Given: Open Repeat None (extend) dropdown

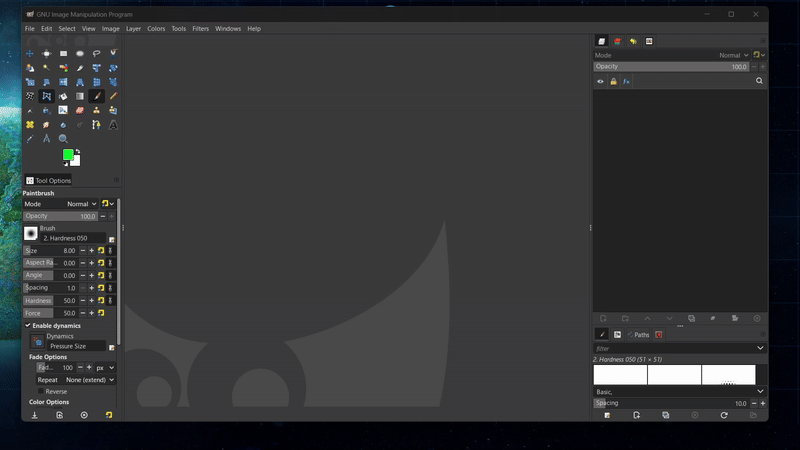Looking at the screenshot, I should [76, 380].
